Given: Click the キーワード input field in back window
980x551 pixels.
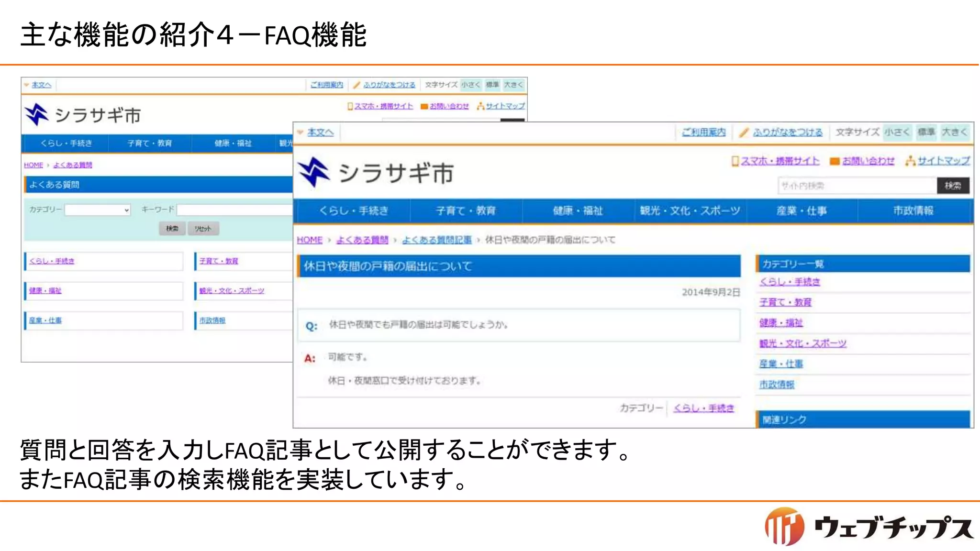Looking at the screenshot, I should pyautogui.click(x=234, y=209).
